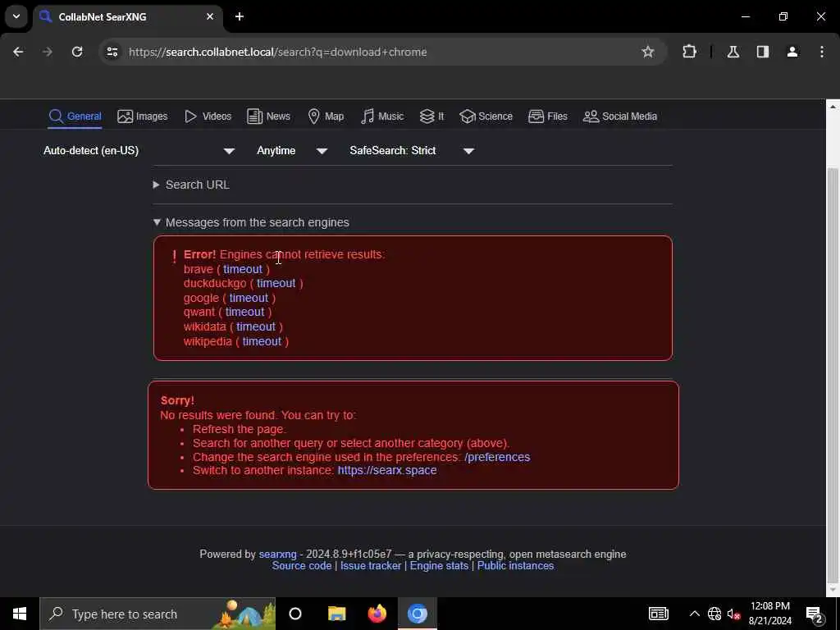The image size is (840, 630).
Task: Open the Source code link
Action: click(302, 566)
